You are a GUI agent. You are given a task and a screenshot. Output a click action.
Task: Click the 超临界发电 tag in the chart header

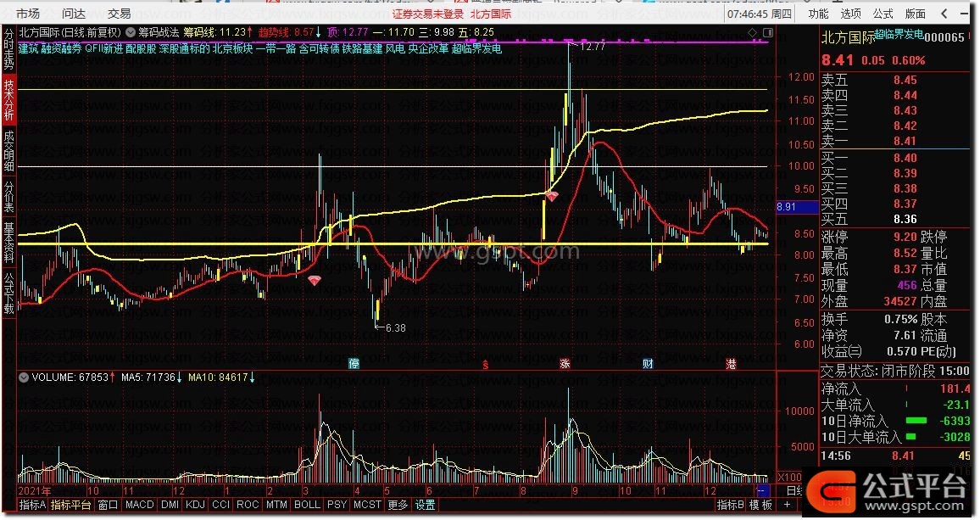point(476,48)
